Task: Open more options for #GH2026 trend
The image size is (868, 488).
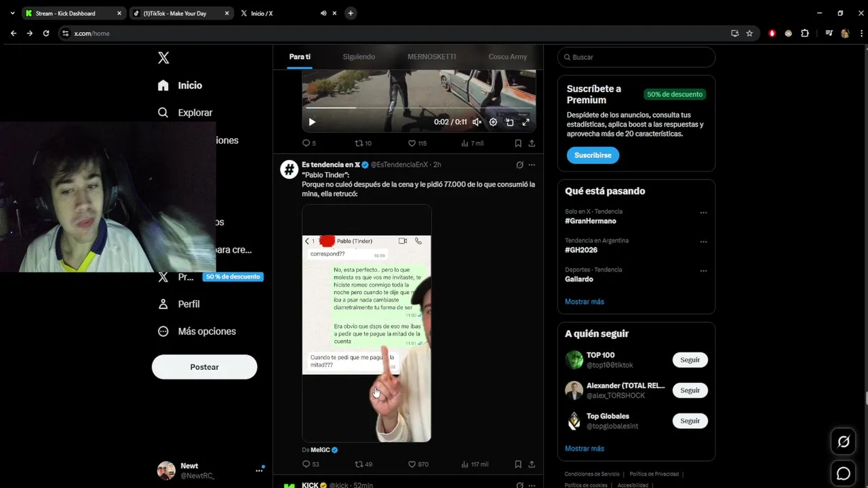Action: point(703,242)
